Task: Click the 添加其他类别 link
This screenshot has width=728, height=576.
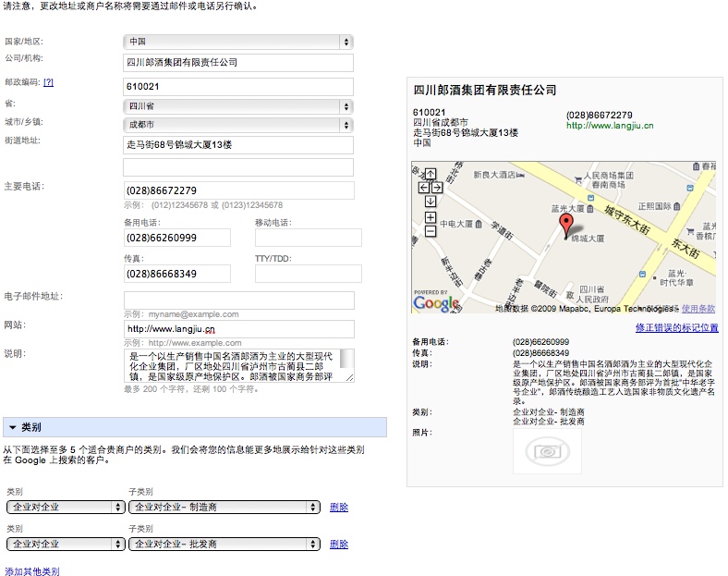Action: (x=32, y=572)
